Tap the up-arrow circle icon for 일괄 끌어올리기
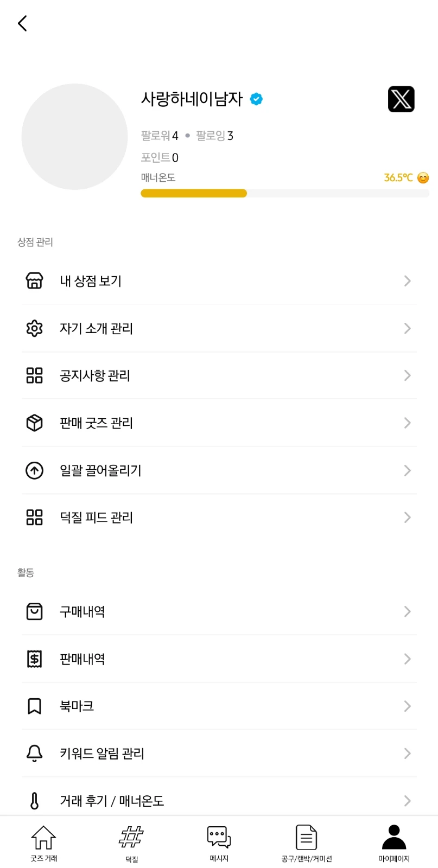 pos(34,470)
